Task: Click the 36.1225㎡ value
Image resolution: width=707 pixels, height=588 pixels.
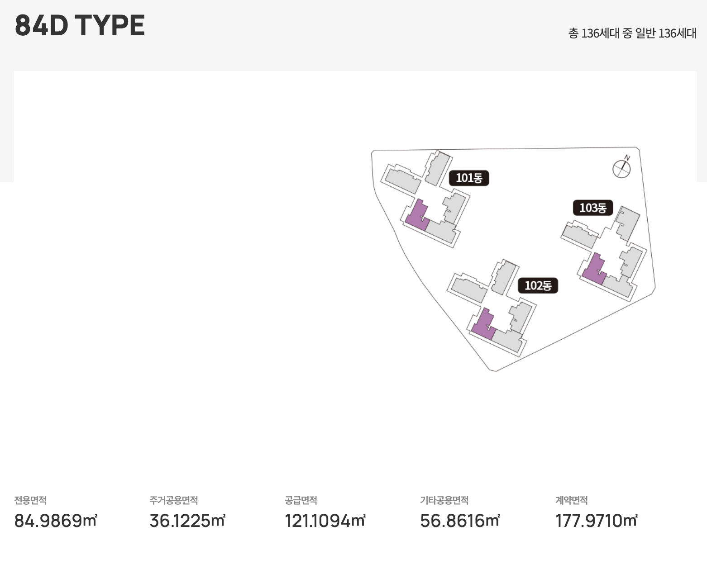Action: [x=187, y=521]
